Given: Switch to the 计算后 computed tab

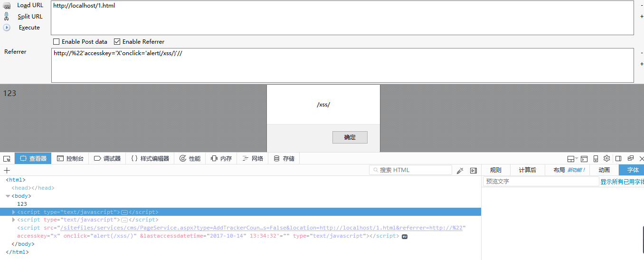Looking at the screenshot, I should click(x=527, y=170).
